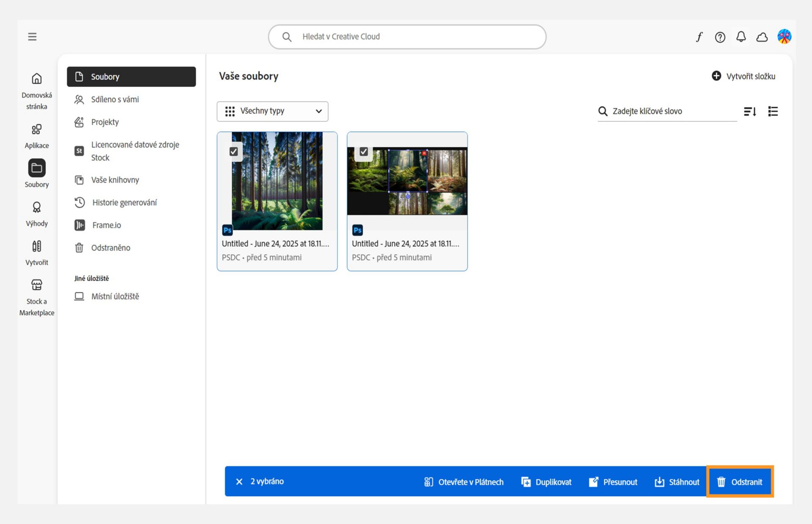Click the 2 vybráno label

coord(267,481)
